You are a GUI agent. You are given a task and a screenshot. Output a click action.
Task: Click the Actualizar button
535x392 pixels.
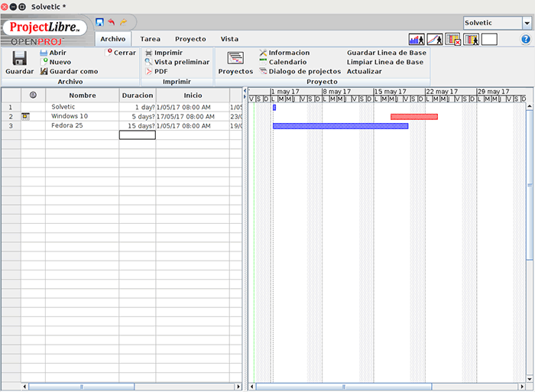click(364, 71)
